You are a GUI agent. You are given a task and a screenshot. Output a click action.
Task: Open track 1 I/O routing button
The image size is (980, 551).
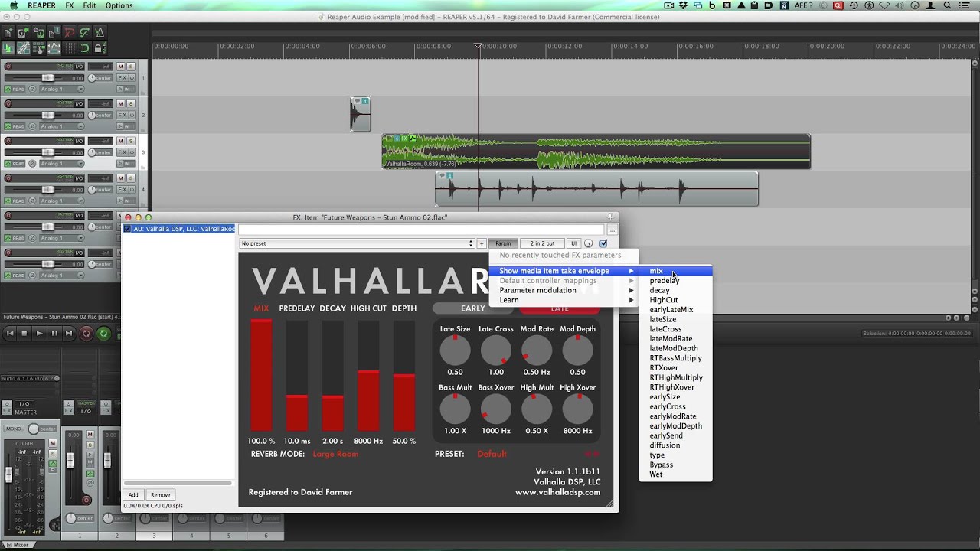79,67
